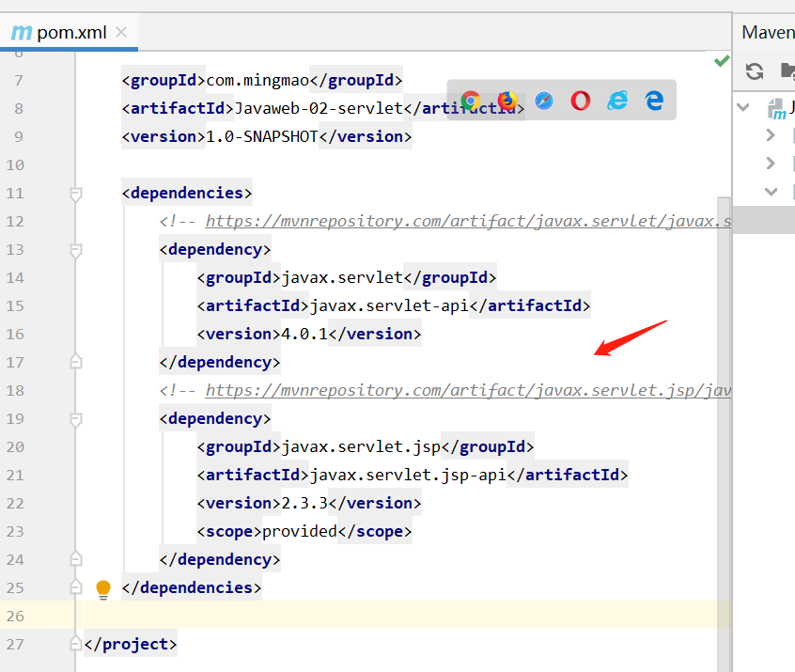Click version value 2.3.3
The width and height of the screenshot is (795, 672).
(x=304, y=503)
